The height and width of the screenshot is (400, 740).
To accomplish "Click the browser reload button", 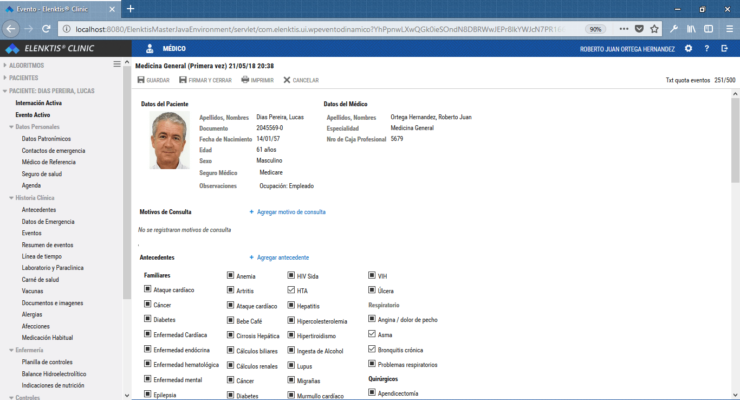I will (46, 29).
